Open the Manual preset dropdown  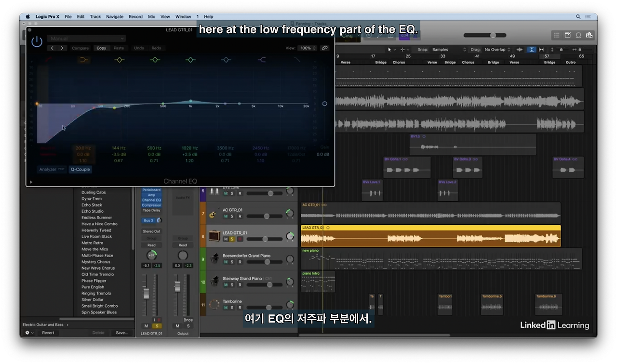86,39
